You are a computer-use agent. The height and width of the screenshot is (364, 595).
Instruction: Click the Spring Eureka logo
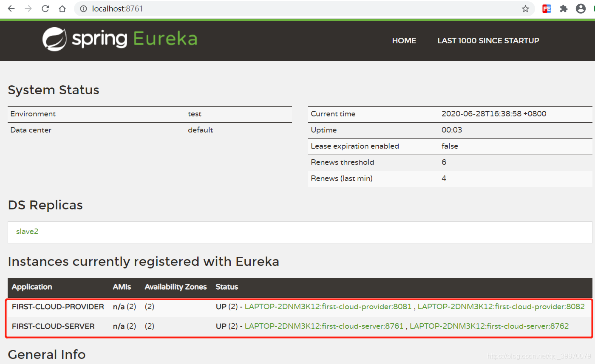tap(120, 39)
